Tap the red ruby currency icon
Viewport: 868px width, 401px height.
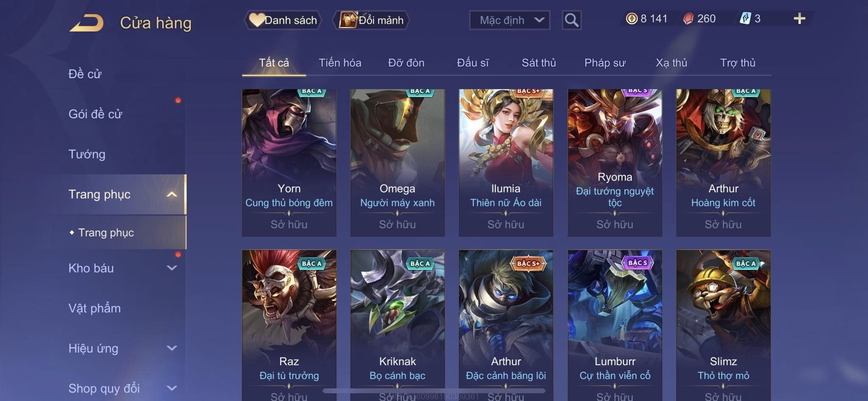click(688, 19)
